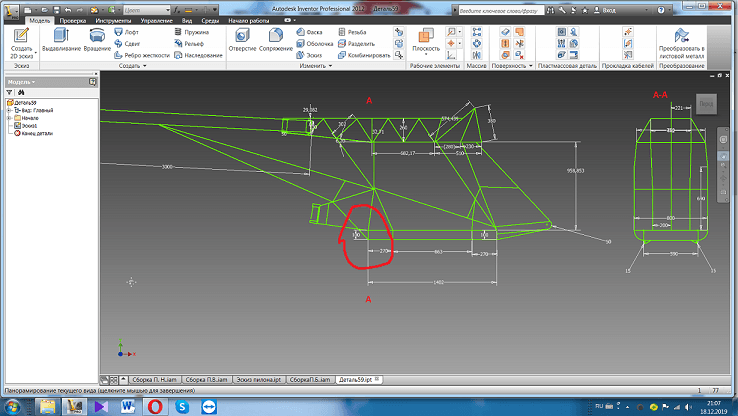Expand the Начало folder in browser tree
Viewport: 738px width, 416px height.
8,117
